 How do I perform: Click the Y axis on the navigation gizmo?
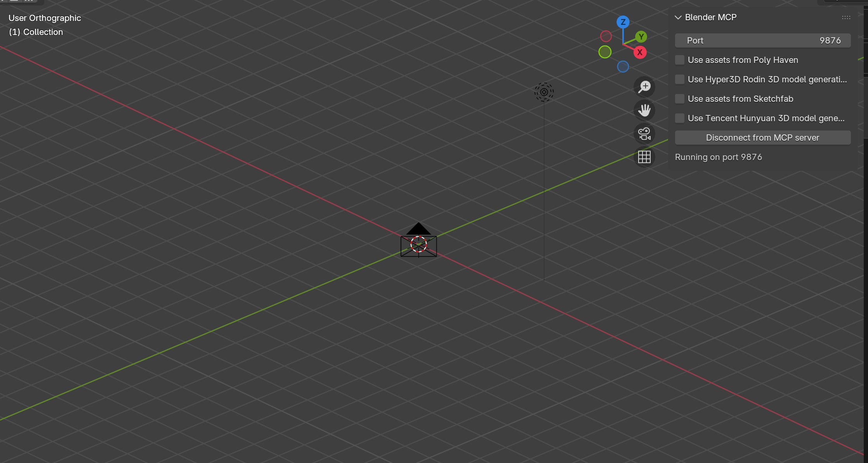coord(641,37)
